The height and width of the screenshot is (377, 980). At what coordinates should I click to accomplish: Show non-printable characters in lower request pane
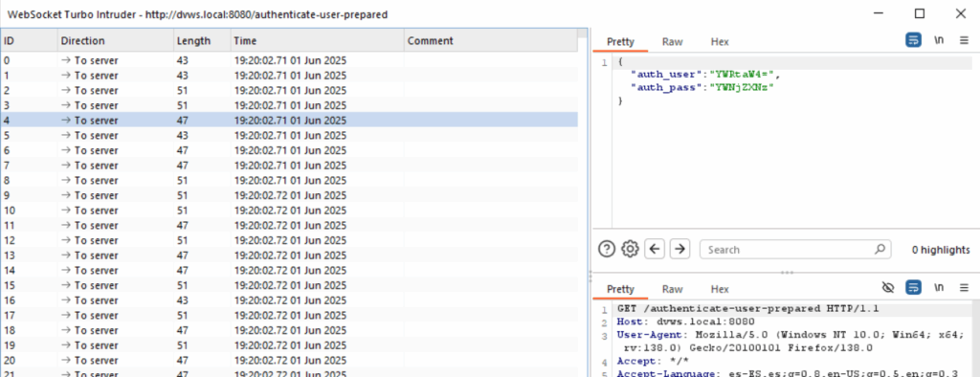click(x=939, y=287)
